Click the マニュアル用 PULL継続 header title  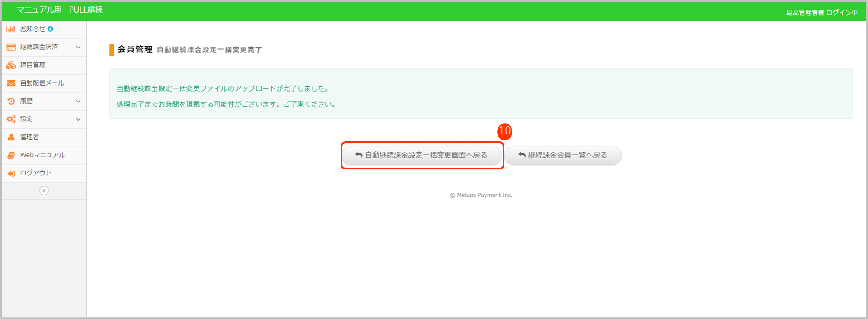(60, 10)
